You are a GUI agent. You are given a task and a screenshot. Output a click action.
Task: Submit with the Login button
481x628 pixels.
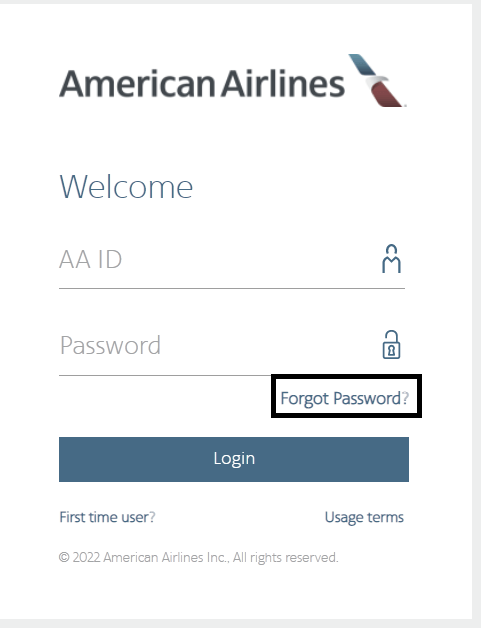click(x=234, y=459)
